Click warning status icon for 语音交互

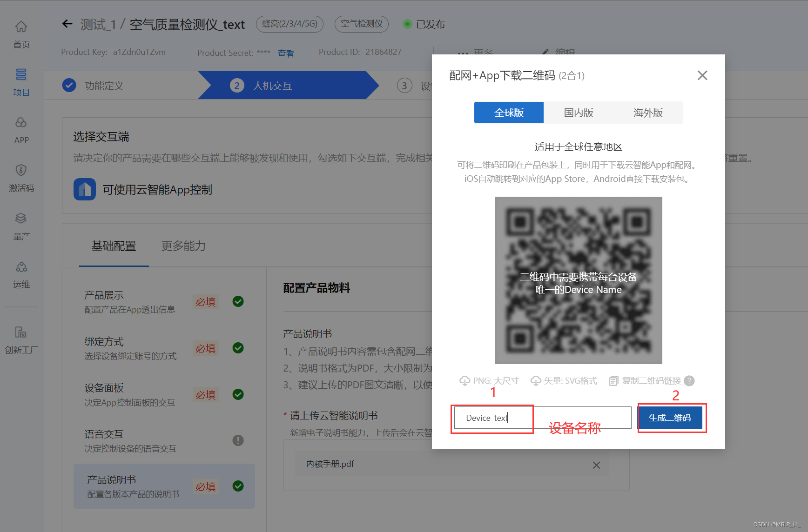[238, 440]
